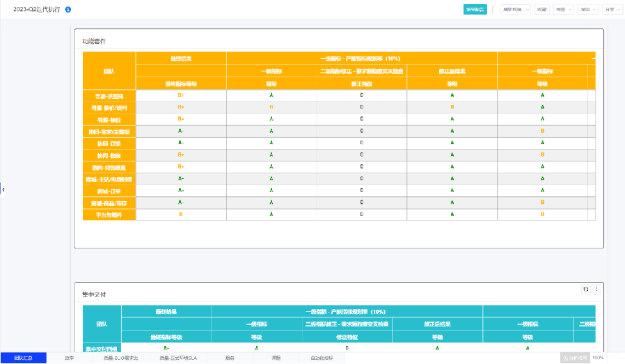Open the three-dot menu on the 集中交付 card
This screenshot has width=625, height=364.
click(x=596, y=290)
